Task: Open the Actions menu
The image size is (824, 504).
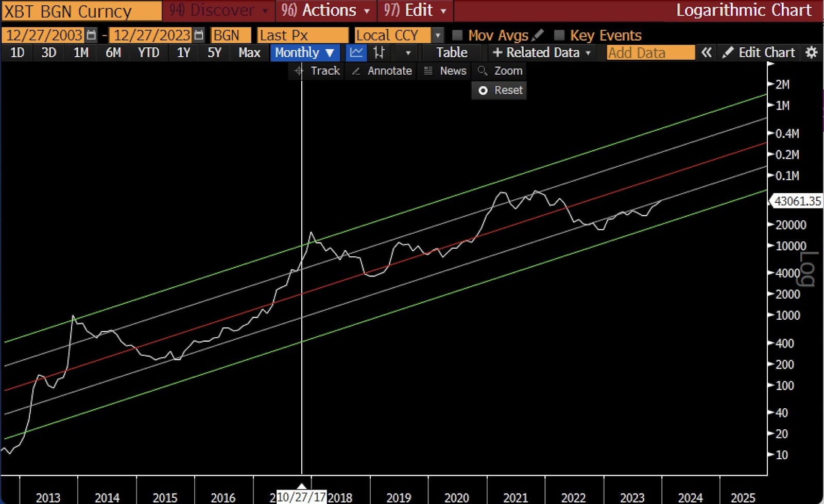Action: pos(325,10)
